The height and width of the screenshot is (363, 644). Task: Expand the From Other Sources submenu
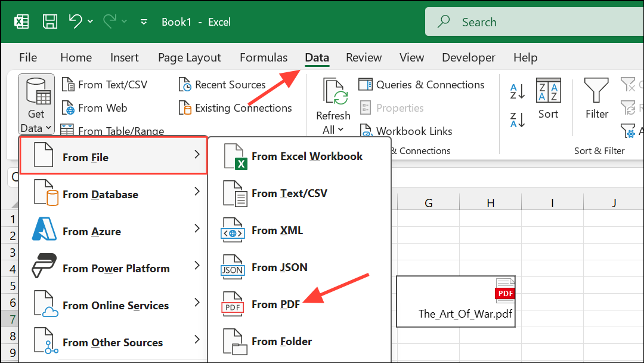(x=113, y=341)
